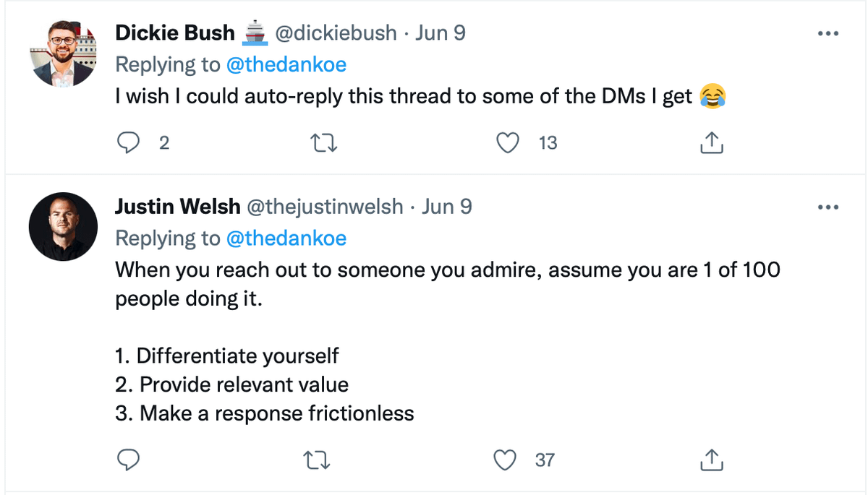Open Justin Welsh's profile picture
868x495 pixels.
coord(63,227)
